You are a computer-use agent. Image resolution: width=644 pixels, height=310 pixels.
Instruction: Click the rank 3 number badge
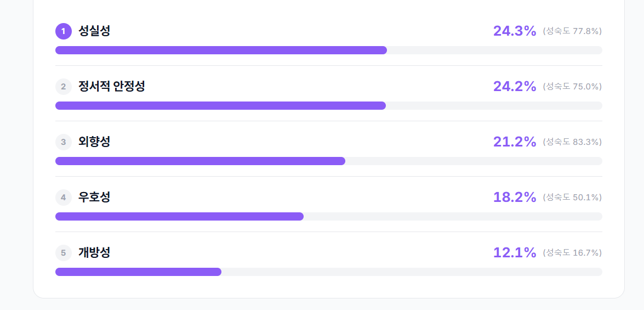click(64, 142)
